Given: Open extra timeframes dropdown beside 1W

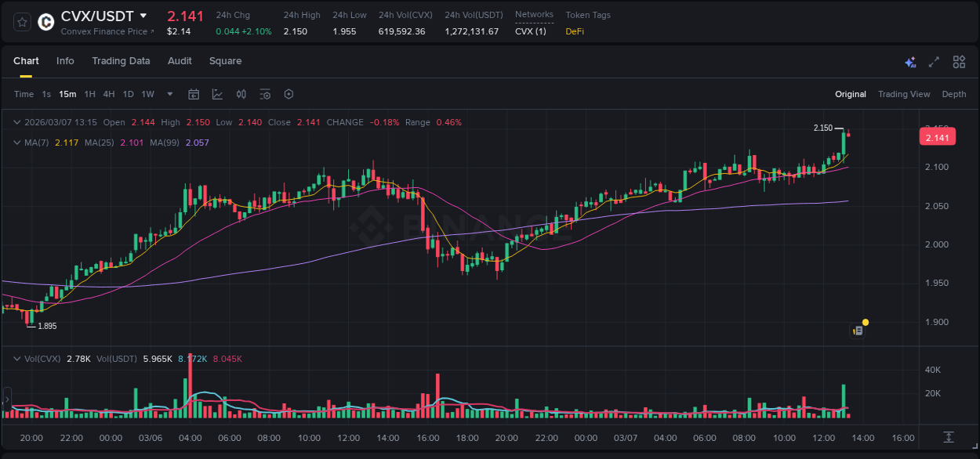Looking at the screenshot, I should (169, 93).
